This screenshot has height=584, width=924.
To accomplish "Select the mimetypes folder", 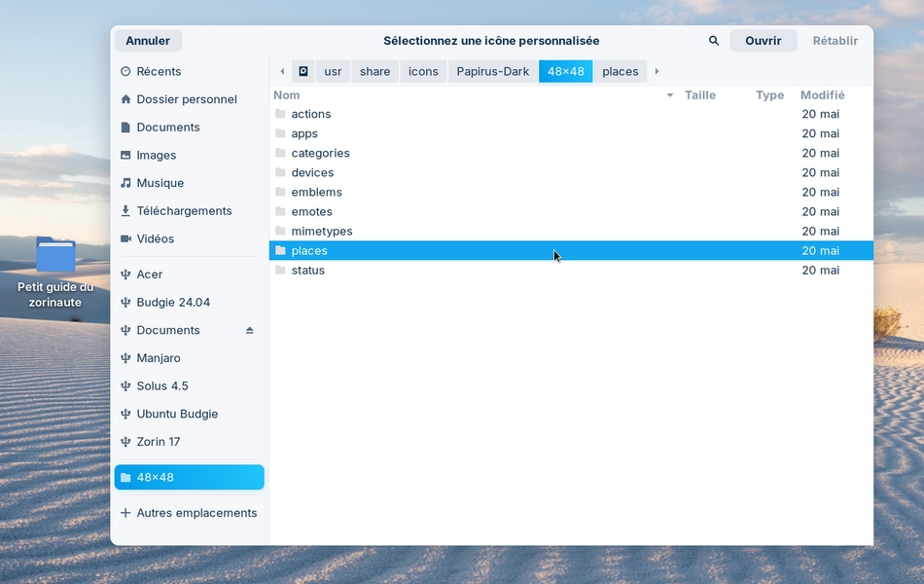I will pos(321,231).
